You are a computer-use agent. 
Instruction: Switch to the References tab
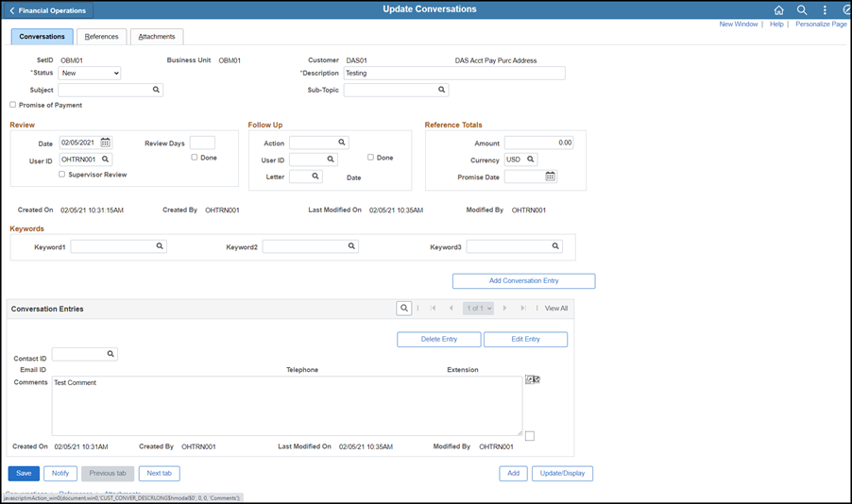pos(101,37)
